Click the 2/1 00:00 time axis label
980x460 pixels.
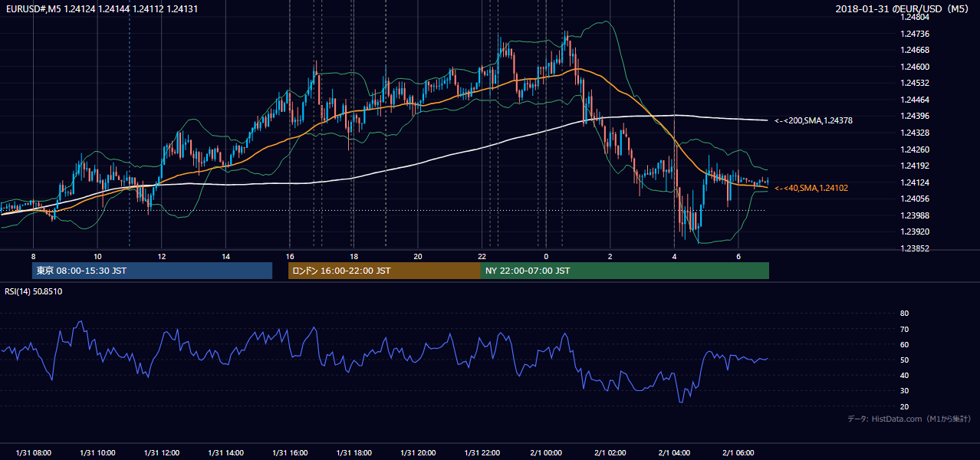click(x=546, y=453)
